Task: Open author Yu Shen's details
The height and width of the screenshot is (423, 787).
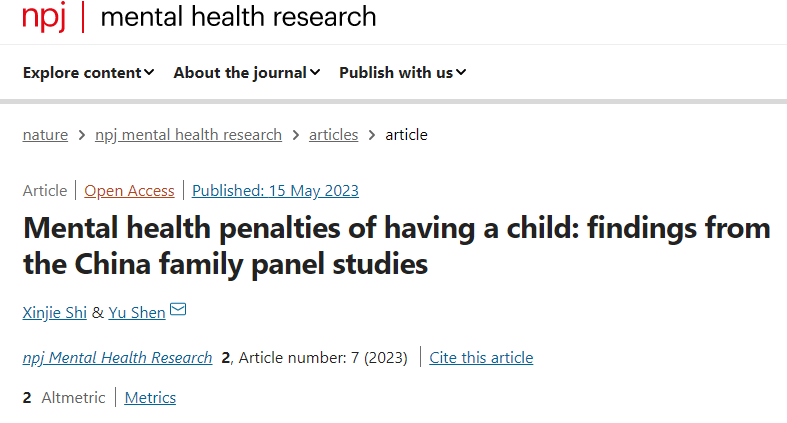Action: [x=137, y=313]
